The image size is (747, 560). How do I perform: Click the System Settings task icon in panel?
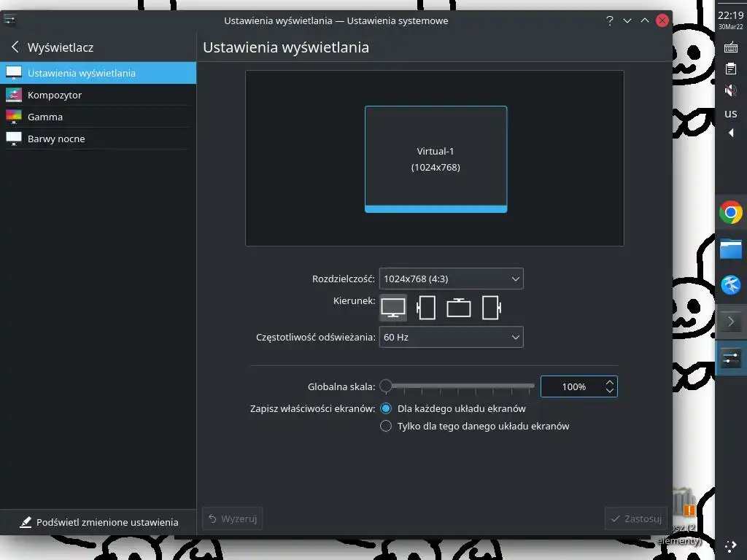[731, 358]
